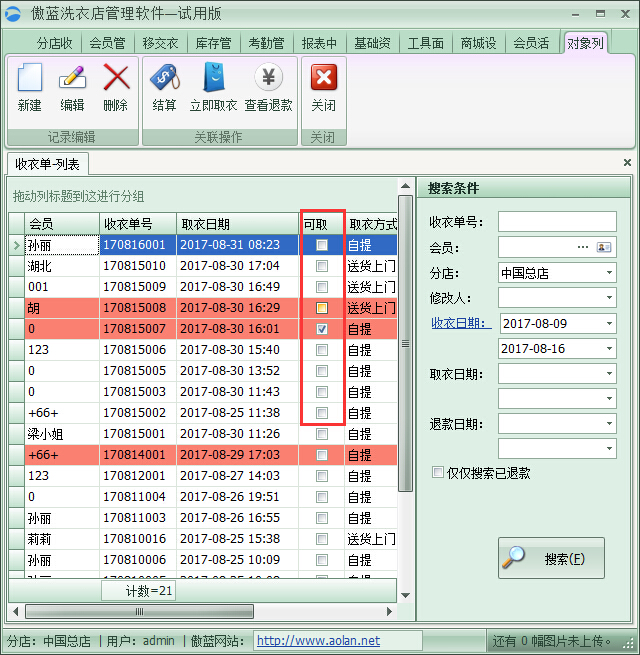
Task: Open 收衣日期 start date 2017-08-09 dropdown
Action: [609, 323]
